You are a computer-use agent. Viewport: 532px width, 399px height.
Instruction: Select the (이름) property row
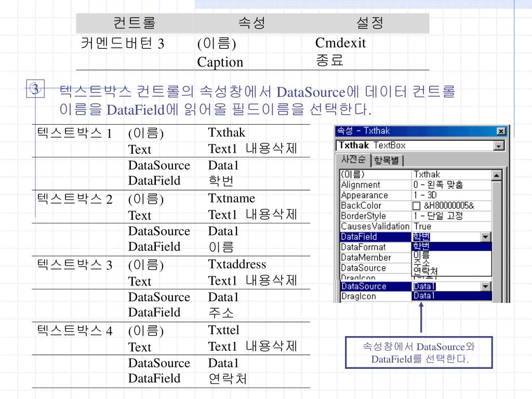click(x=416, y=175)
